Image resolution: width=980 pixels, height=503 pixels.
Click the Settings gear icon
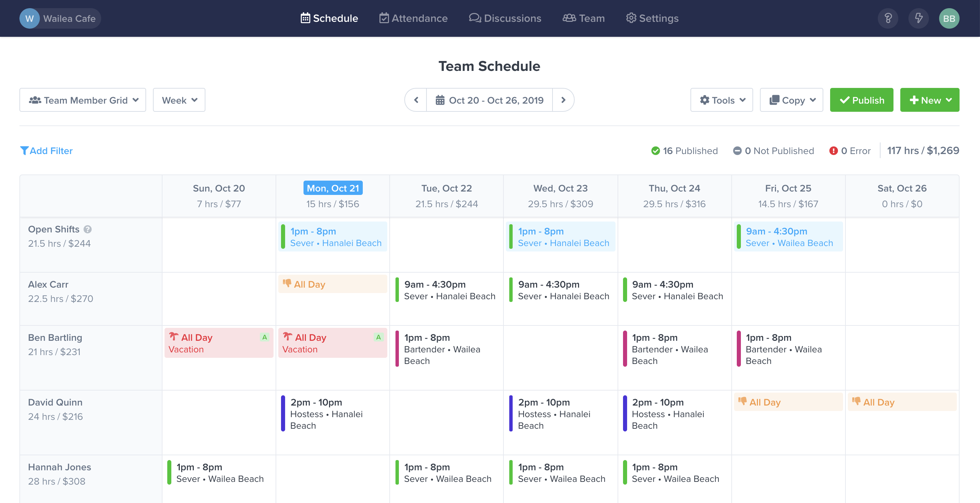630,18
